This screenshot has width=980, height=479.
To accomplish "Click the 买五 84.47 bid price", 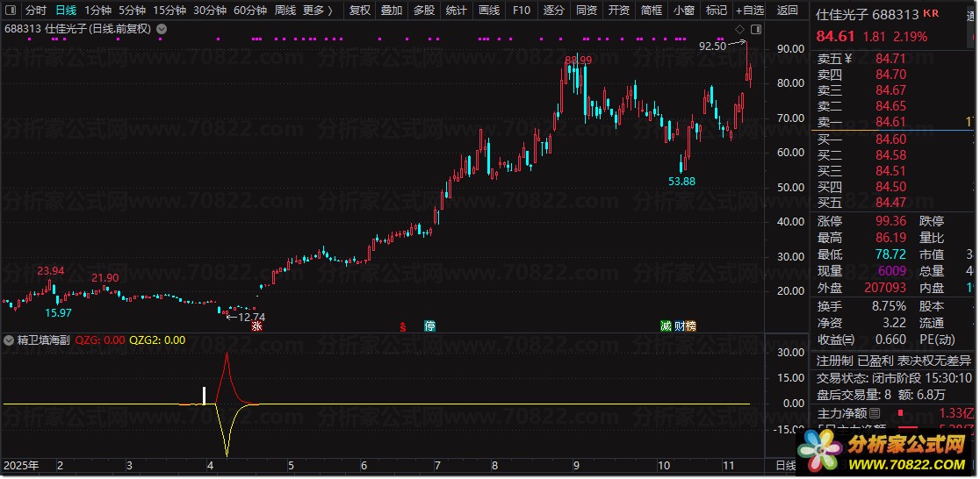I will pos(890,203).
